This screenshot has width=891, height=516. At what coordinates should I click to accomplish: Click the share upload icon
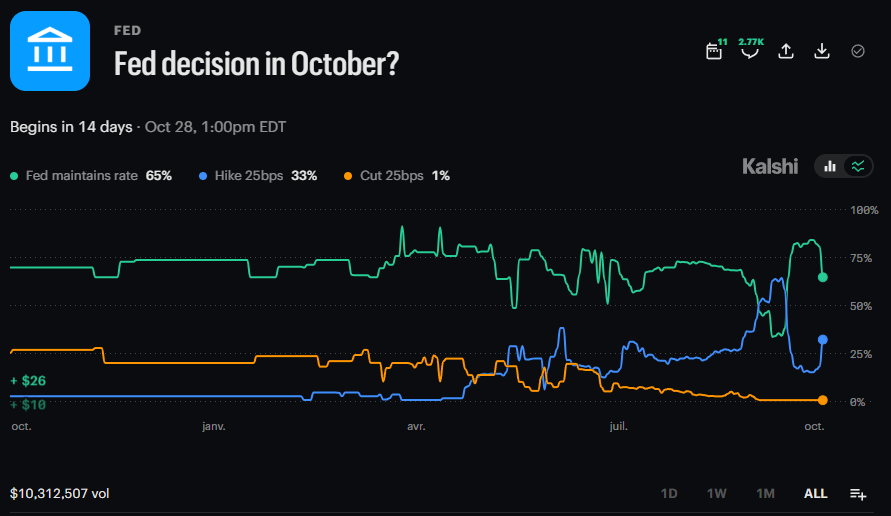click(x=786, y=51)
